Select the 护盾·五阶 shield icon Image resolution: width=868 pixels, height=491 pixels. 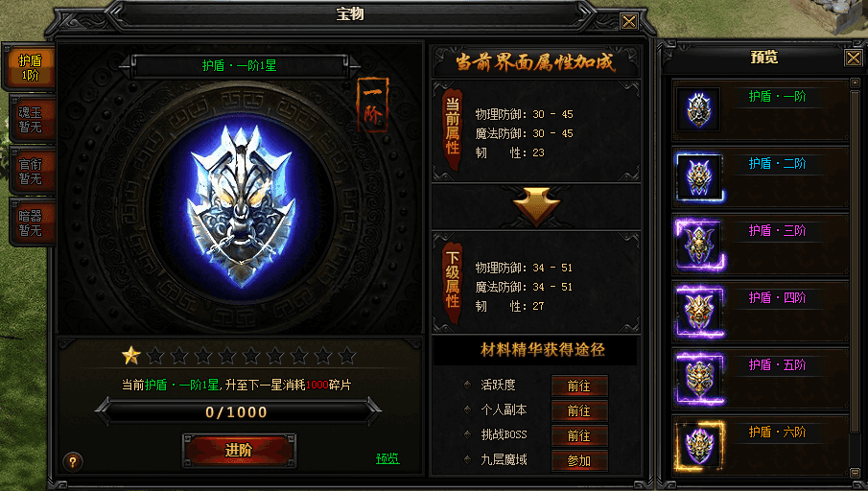700,379
